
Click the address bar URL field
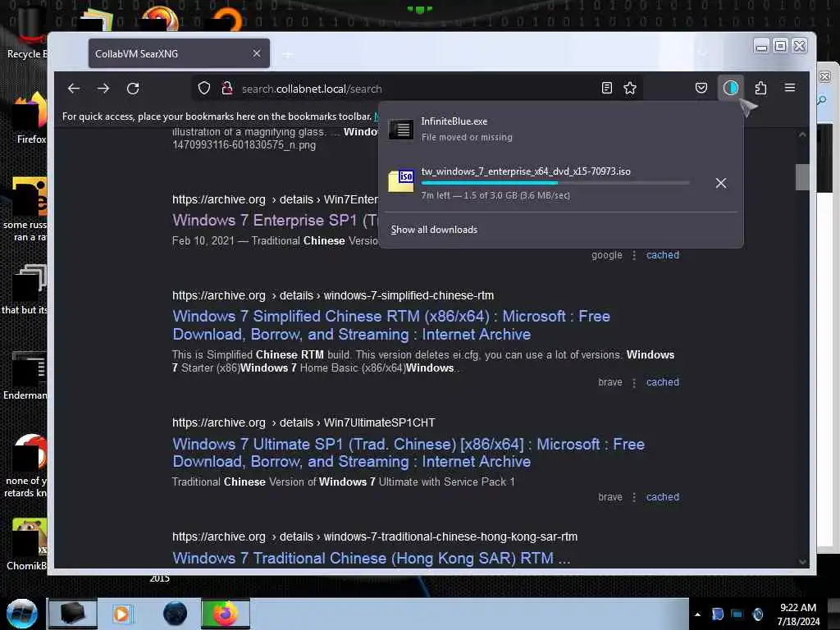tap(418, 89)
